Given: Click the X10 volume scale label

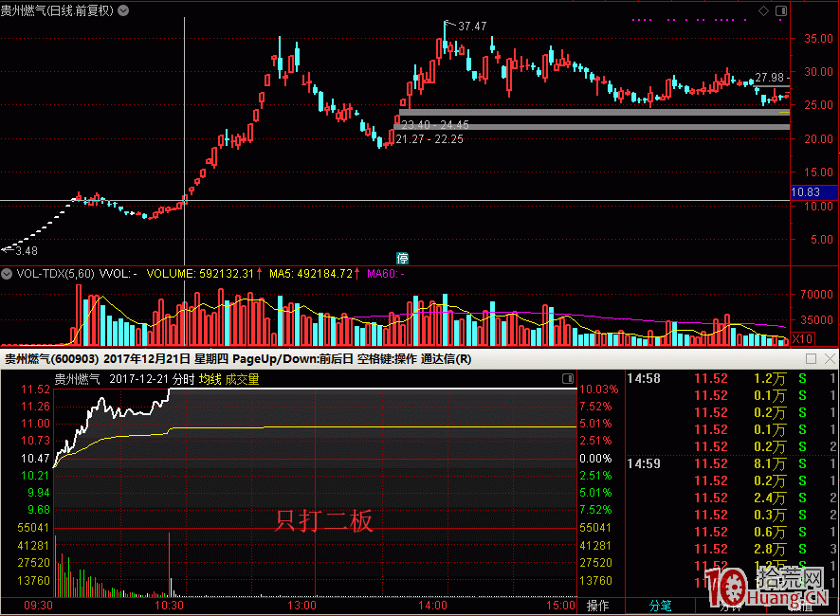Looking at the screenshot, I should pos(802,338).
